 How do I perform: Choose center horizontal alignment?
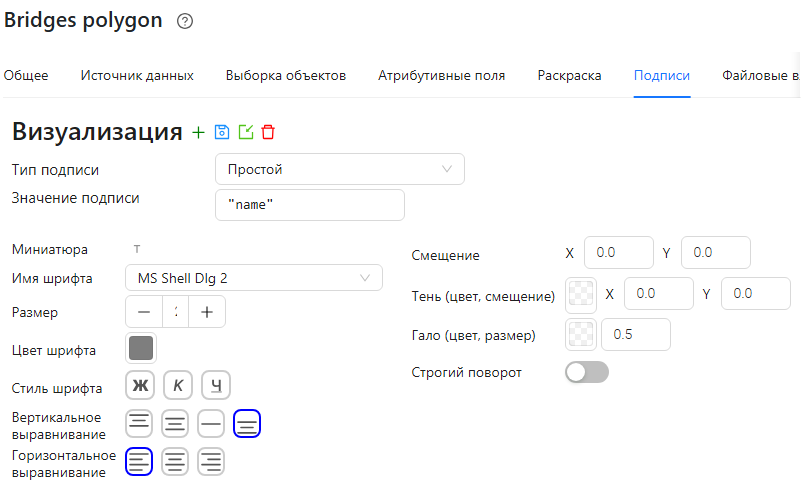click(175, 461)
